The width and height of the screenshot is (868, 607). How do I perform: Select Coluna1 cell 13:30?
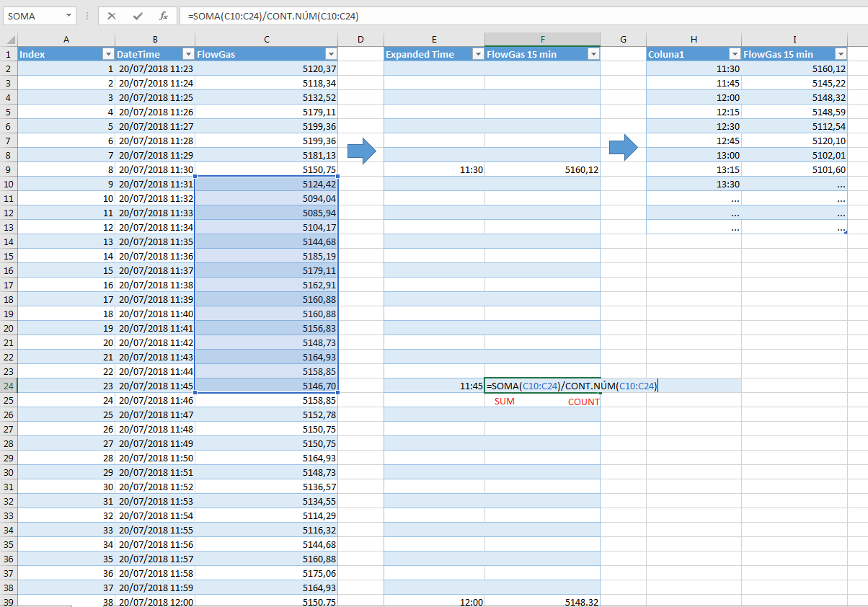tap(694, 184)
